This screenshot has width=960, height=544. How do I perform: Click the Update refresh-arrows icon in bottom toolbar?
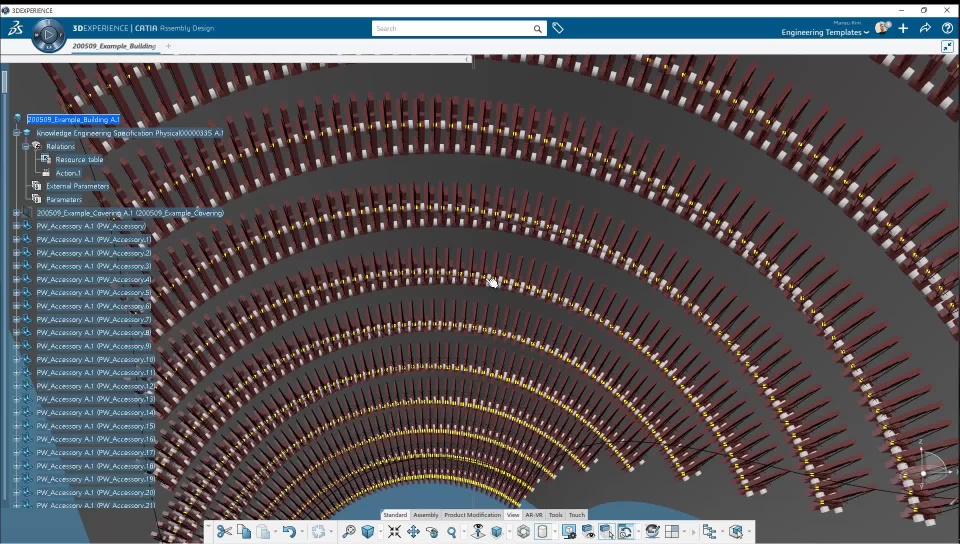pos(318,532)
